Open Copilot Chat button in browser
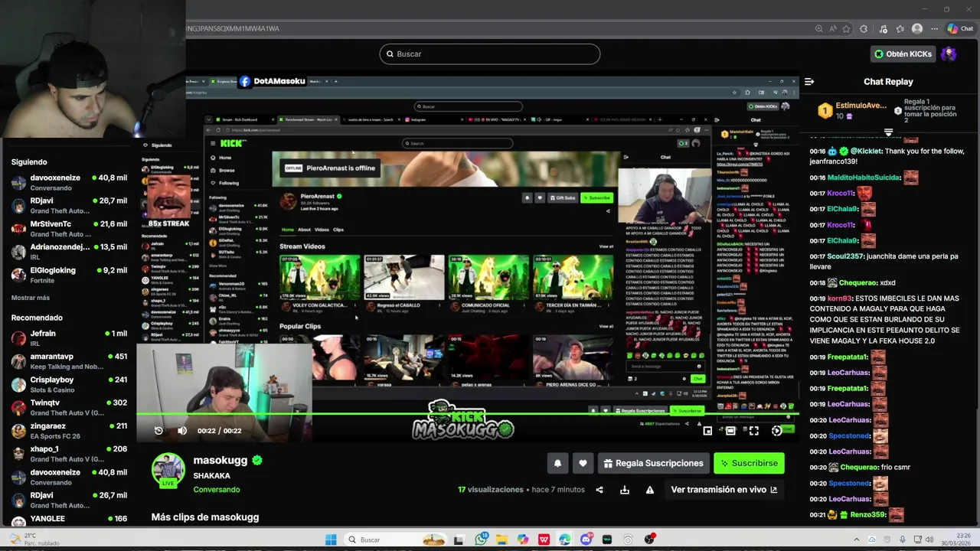The image size is (980, 551). [x=960, y=29]
